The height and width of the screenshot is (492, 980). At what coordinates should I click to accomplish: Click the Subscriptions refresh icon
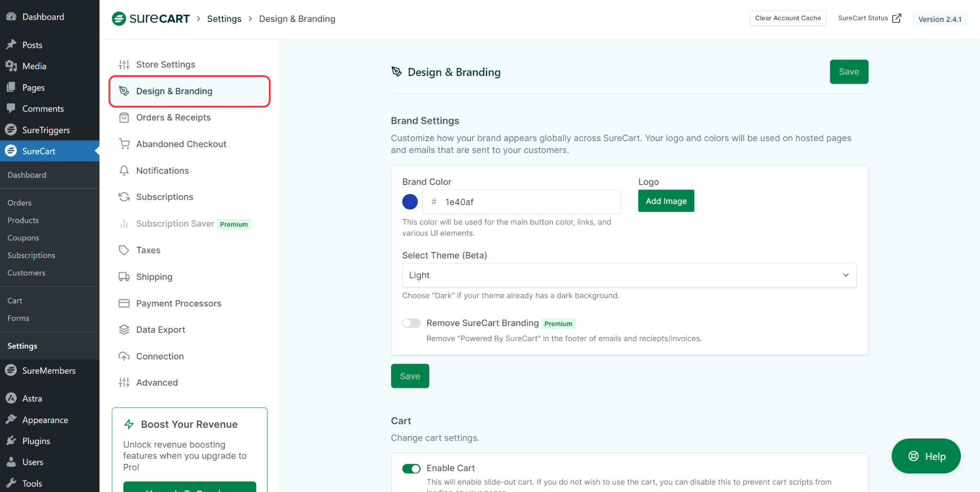click(124, 197)
